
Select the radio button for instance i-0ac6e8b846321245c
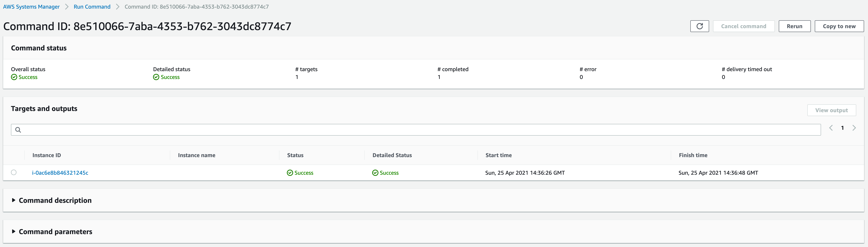pos(14,172)
